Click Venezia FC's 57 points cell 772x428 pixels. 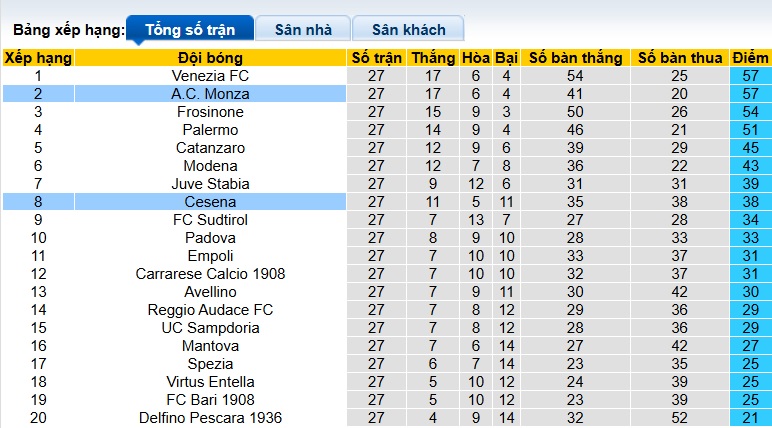click(x=750, y=76)
